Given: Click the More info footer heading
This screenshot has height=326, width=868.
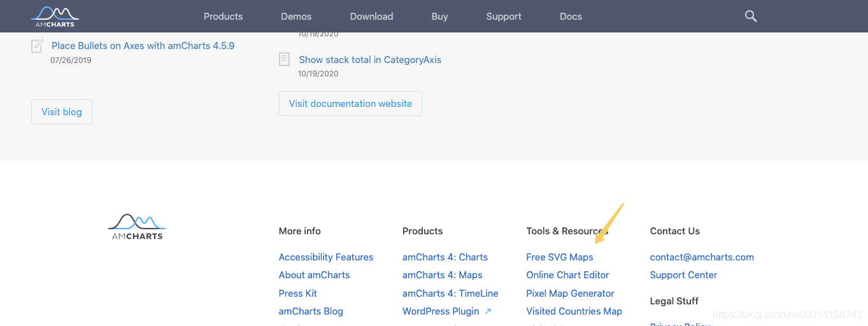Looking at the screenshot, I should tap(300, 231).
